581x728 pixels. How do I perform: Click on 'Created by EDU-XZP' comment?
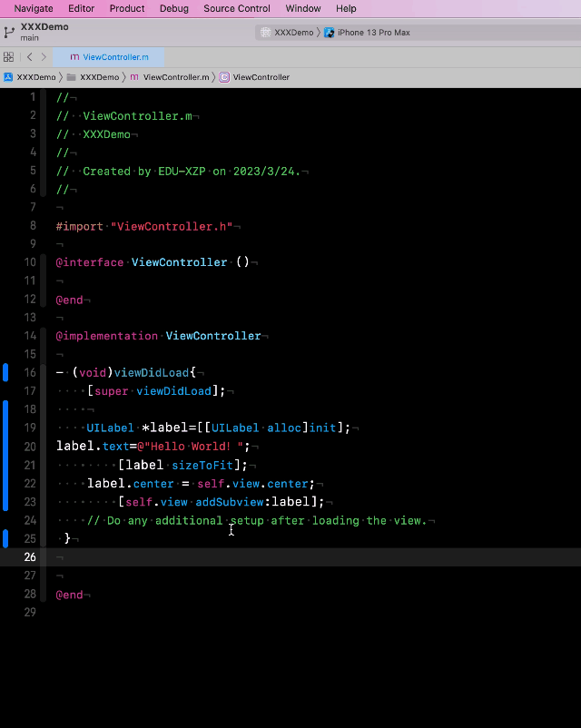pos(144,172)
